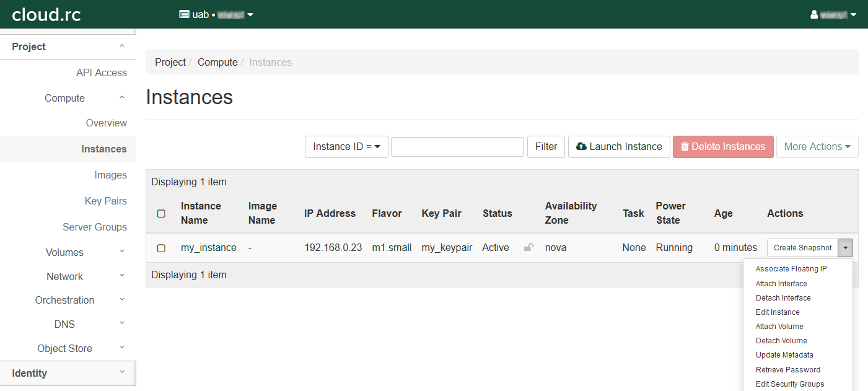Expand the More Actions dropdown
Viewport: 868px width, 391px height.
pyautogui.click(x=817, y=147)
